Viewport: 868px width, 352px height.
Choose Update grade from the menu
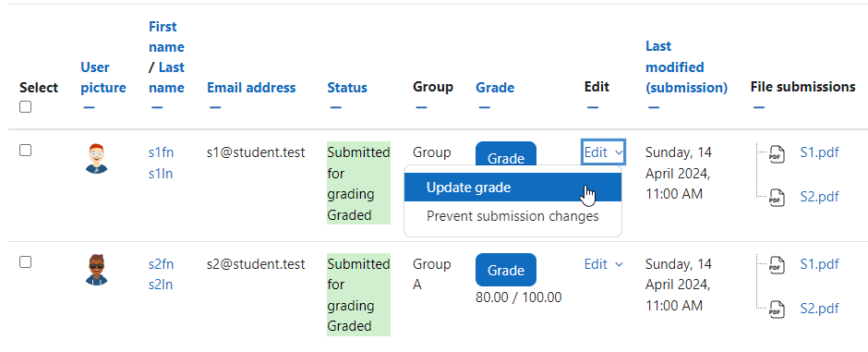click(512, 188)
